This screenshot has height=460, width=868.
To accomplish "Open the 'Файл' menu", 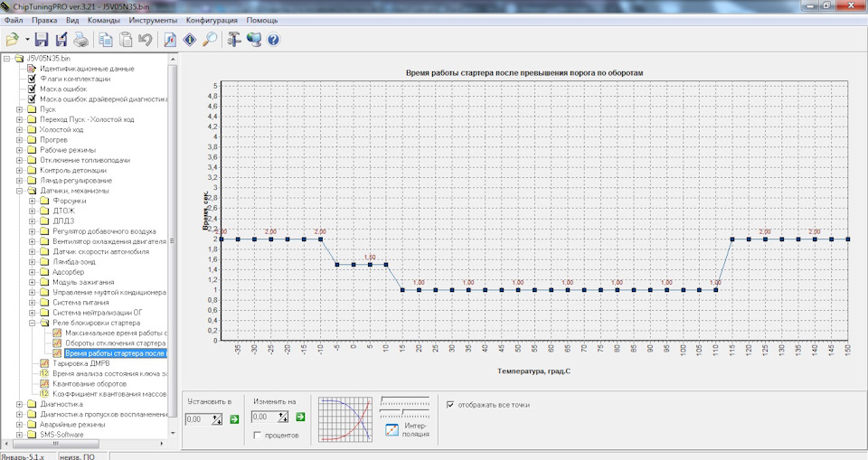I will tap(14, 21).
